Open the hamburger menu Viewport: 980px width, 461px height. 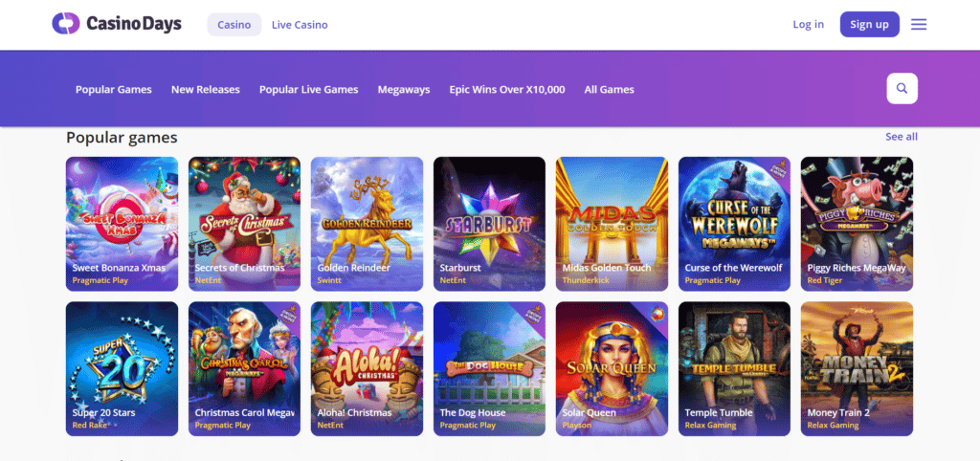pos(919,24)
